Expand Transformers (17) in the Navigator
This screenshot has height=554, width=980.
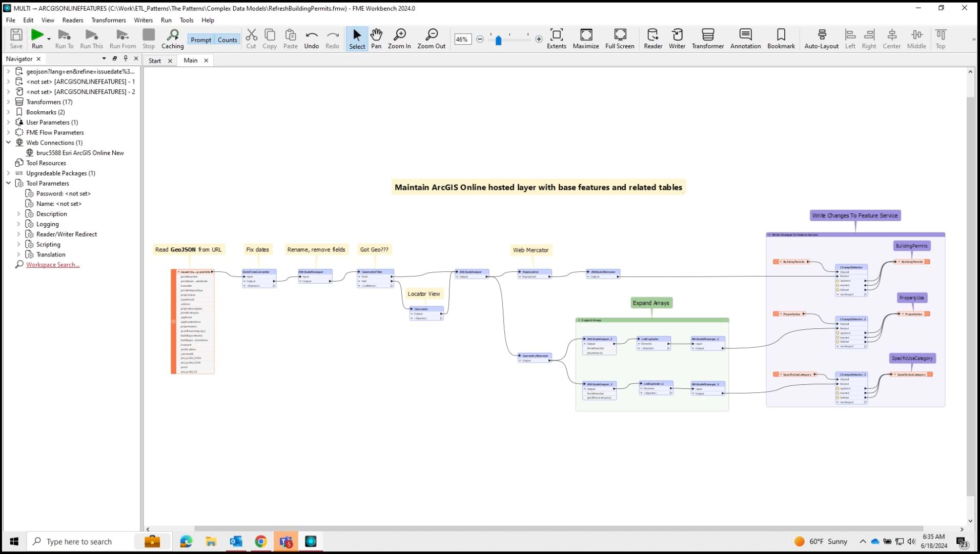(9, 102)
